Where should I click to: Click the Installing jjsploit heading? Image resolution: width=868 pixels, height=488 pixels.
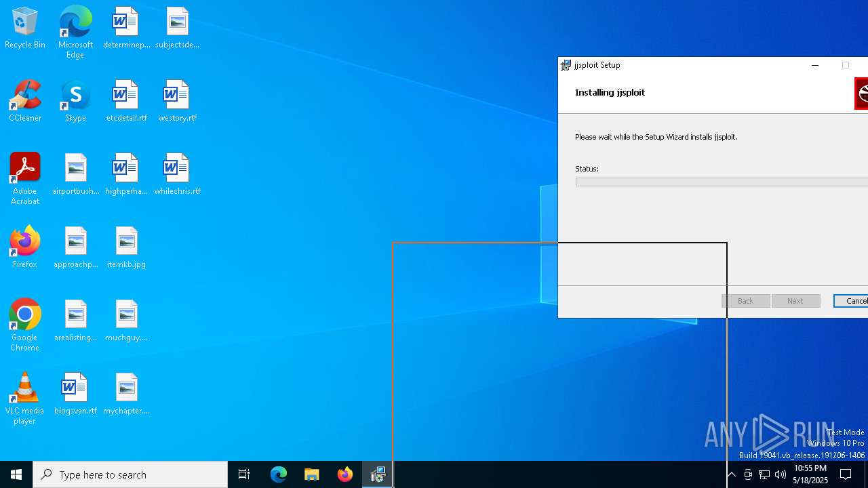[x=610, y=92]
